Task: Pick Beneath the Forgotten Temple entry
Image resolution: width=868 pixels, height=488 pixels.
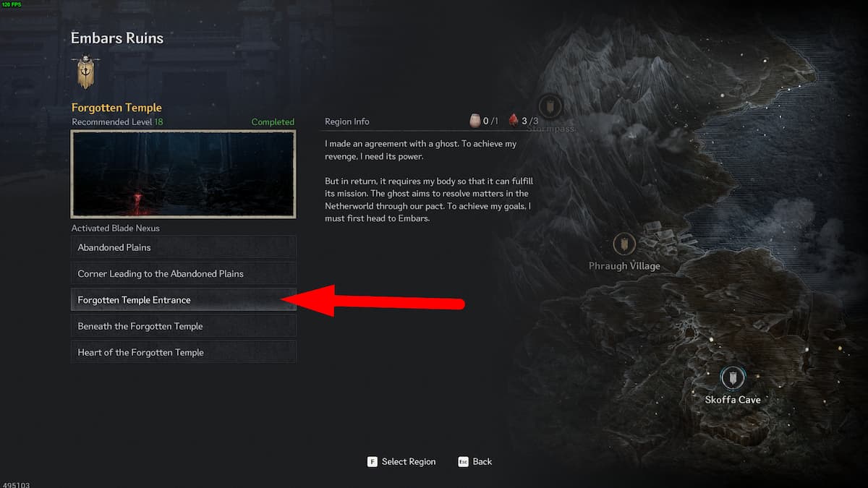Action: click(184, 326)
